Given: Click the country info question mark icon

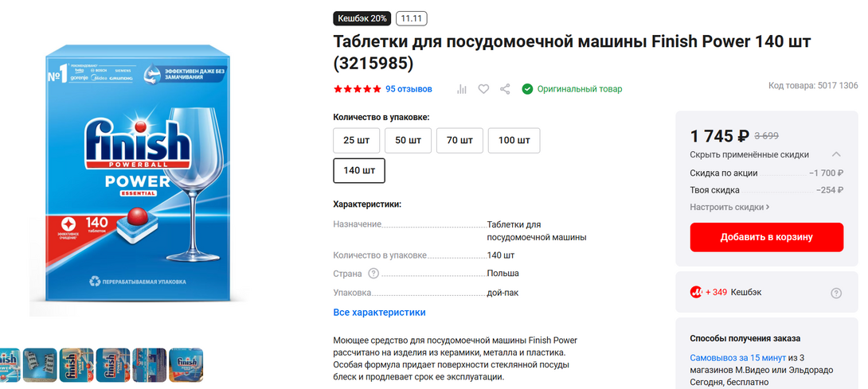Looking at the screenshot, I should click(x=373, y=274).
